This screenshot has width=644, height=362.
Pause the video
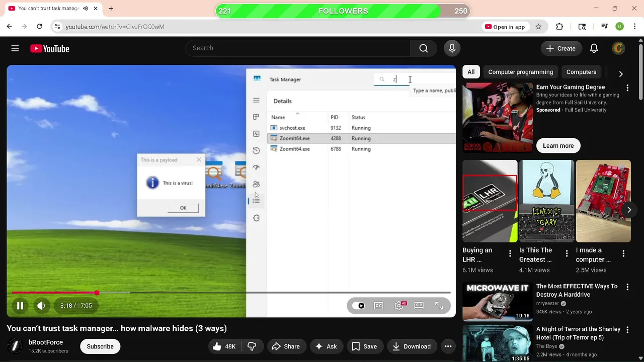coord(20,306)
